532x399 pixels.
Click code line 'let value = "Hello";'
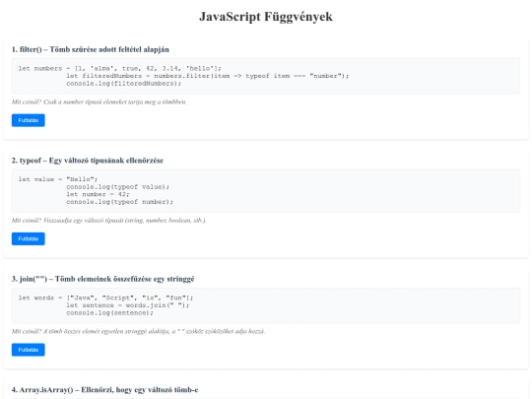(x=58, y=179)
